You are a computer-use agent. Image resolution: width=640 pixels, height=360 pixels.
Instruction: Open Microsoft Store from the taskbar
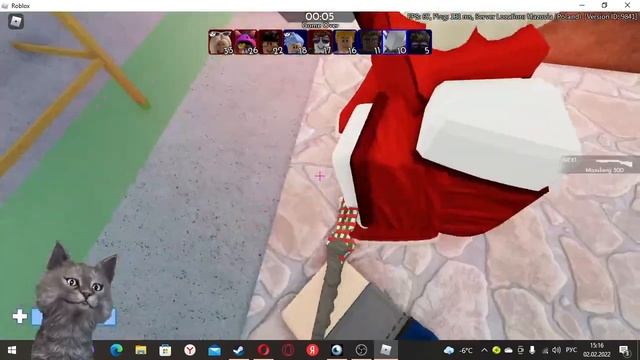165,350
